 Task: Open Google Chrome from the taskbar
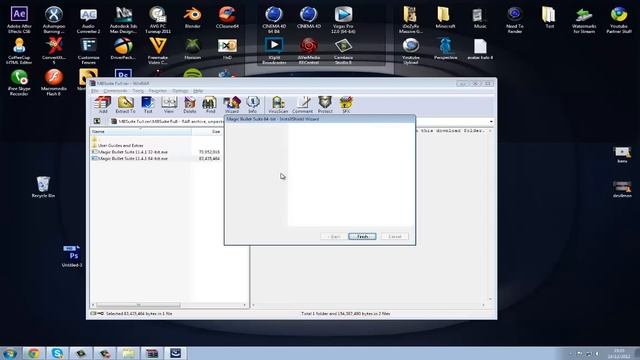coord(34,353)
